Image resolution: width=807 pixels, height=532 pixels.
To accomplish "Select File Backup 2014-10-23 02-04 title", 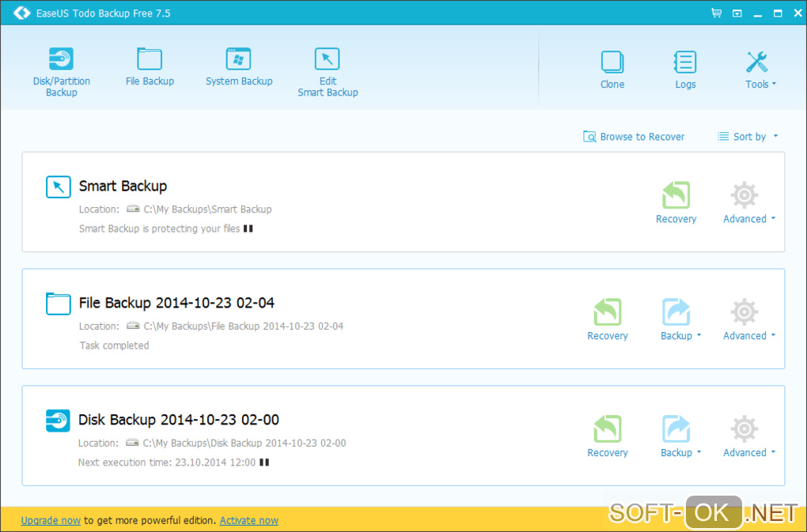I will click(x=176, y=303).
